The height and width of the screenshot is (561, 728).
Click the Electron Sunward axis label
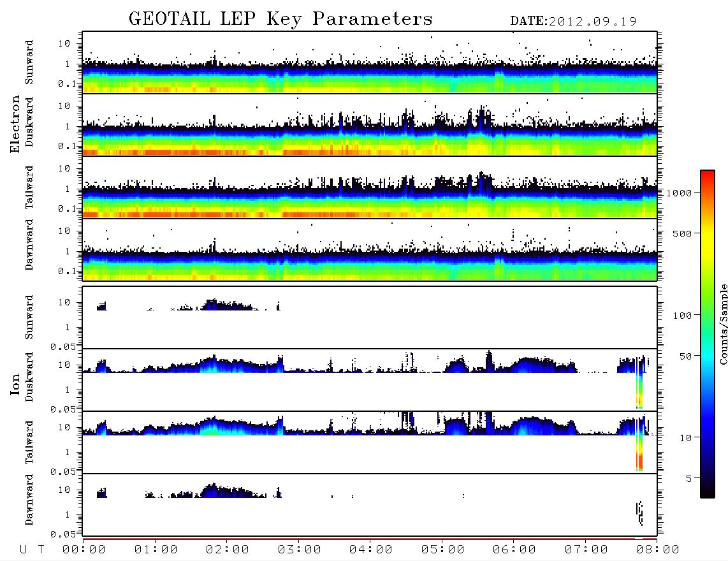click(29, 62)
